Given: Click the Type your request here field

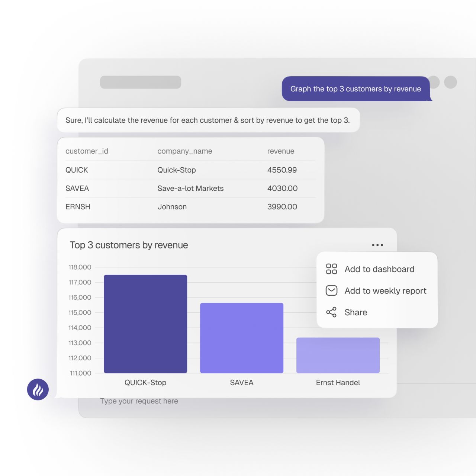Looking at the screenshot, I should (x=139, y=401).
